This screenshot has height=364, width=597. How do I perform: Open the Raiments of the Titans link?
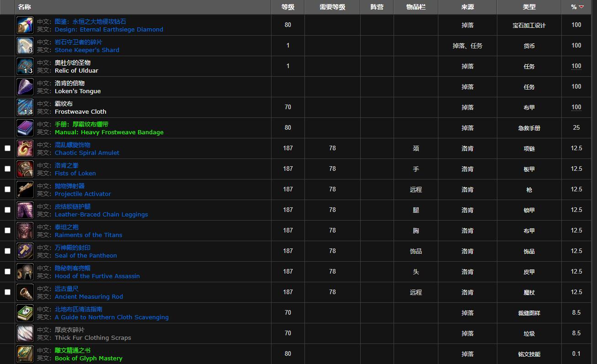click(89, 235)
